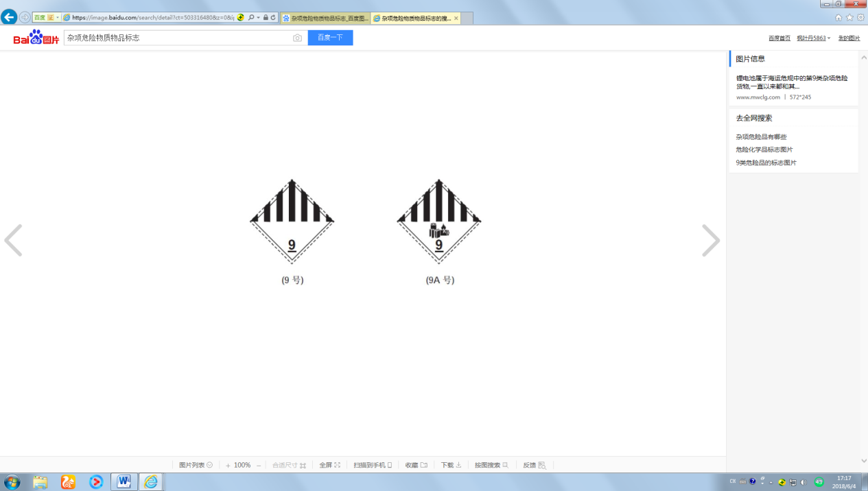Open the address bar search dropdown arrow
This screenshot has height=491, width=868.
[258, 17]
